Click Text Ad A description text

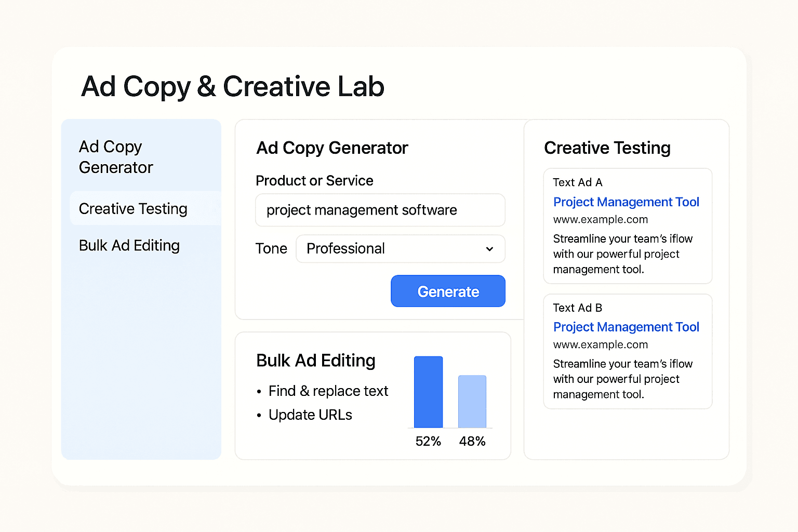pos(622,254)
